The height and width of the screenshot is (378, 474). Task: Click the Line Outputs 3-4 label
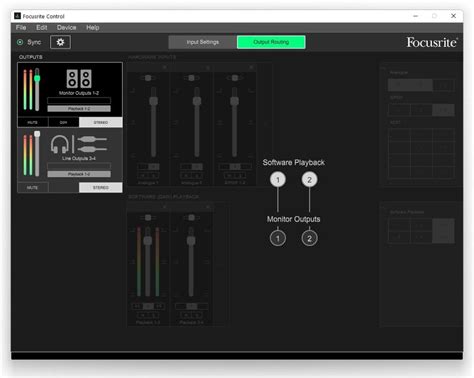[x=79, y=158]
